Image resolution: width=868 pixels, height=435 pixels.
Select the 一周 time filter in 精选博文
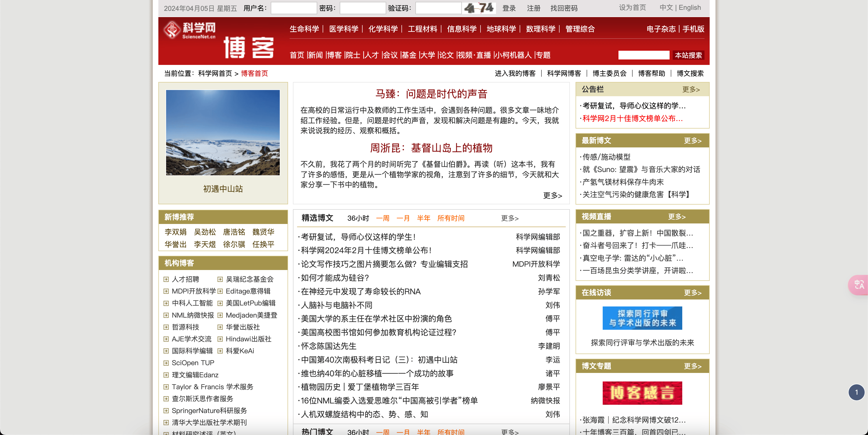(x=383, y=218)
